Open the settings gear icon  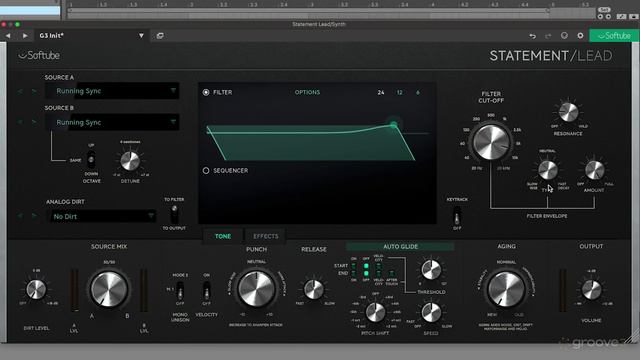point(580,36)
